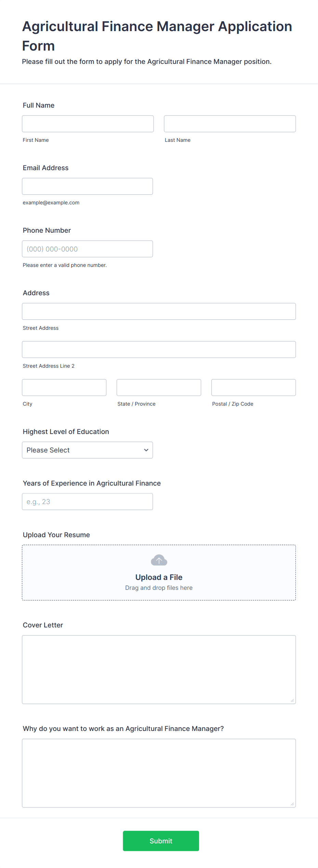Click the Email Address input box
318x868 pixels.
(88, 186)
